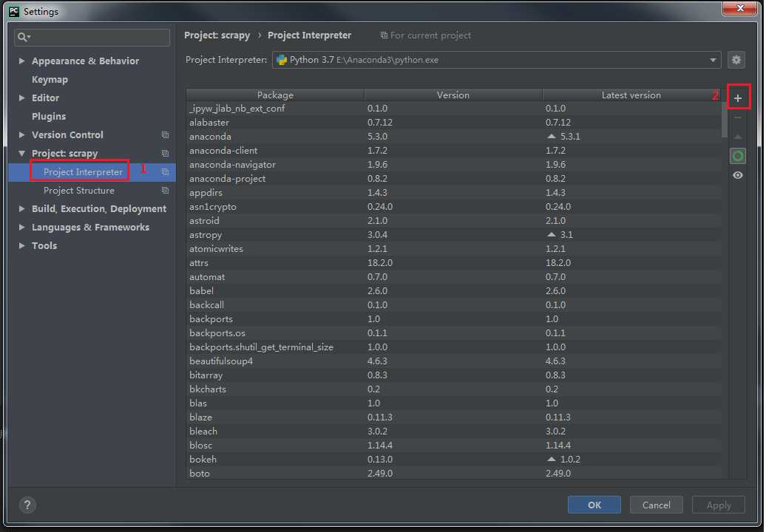The image size is (766, 532).
Task: Click the package list vertical scrollbar
Action: pyautogui.click(x=724, y=120)
